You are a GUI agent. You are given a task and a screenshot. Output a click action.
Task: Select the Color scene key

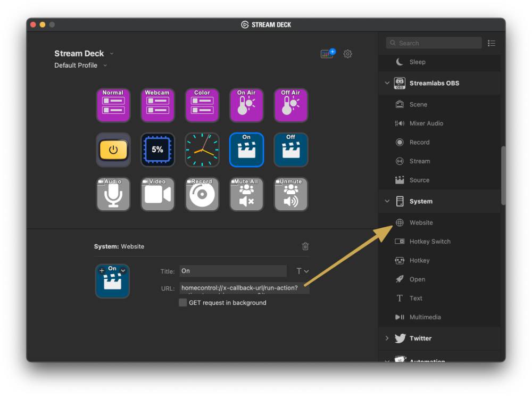point(202,105)
